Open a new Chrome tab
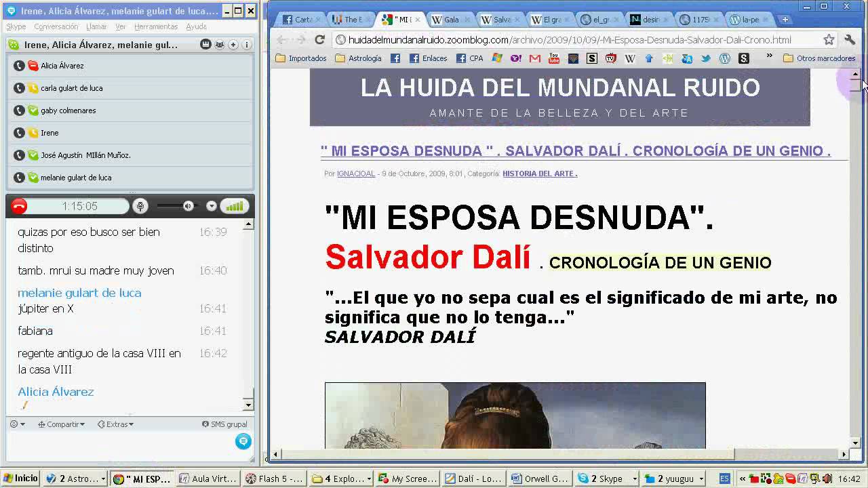This screenshot has height=488, width=868. pyautogui.click(x=785, y=20)
